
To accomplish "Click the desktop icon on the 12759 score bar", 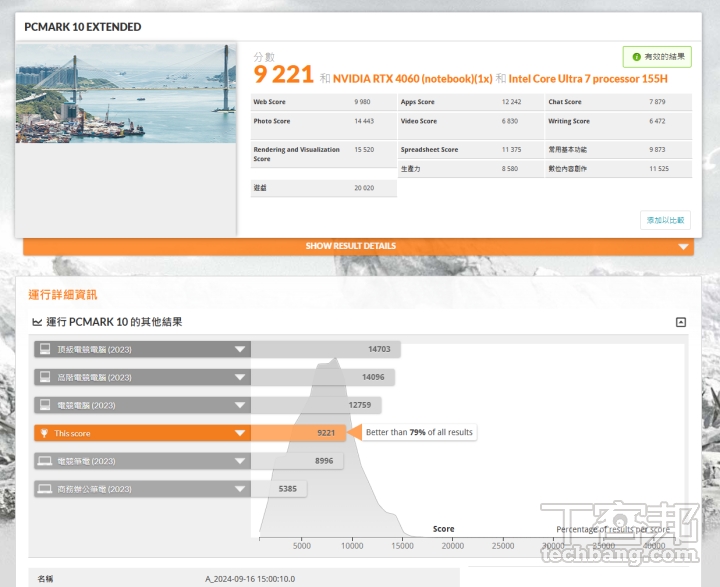I will point(44,405).
